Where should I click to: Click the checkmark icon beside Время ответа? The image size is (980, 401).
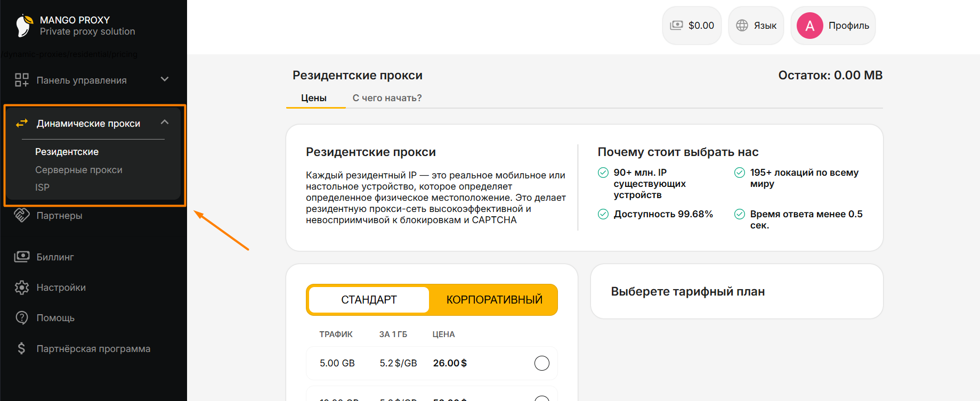tap(740, 214)
